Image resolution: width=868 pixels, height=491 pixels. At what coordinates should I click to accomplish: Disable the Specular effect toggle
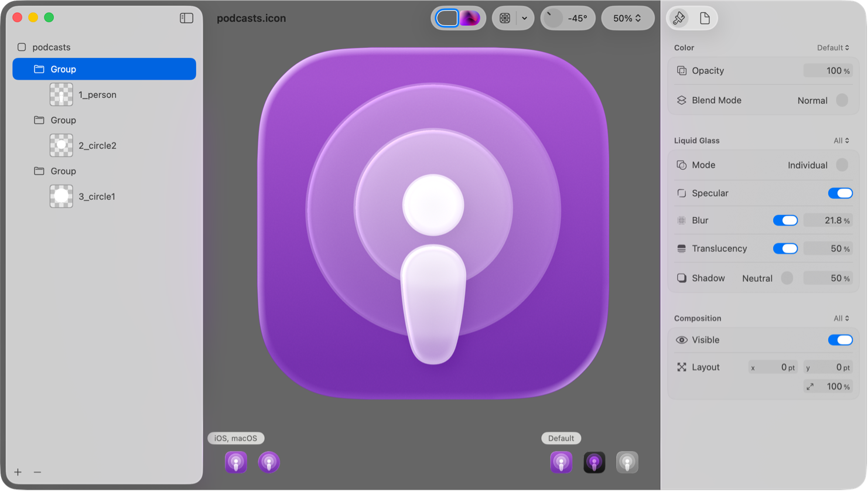pos(840,193)
